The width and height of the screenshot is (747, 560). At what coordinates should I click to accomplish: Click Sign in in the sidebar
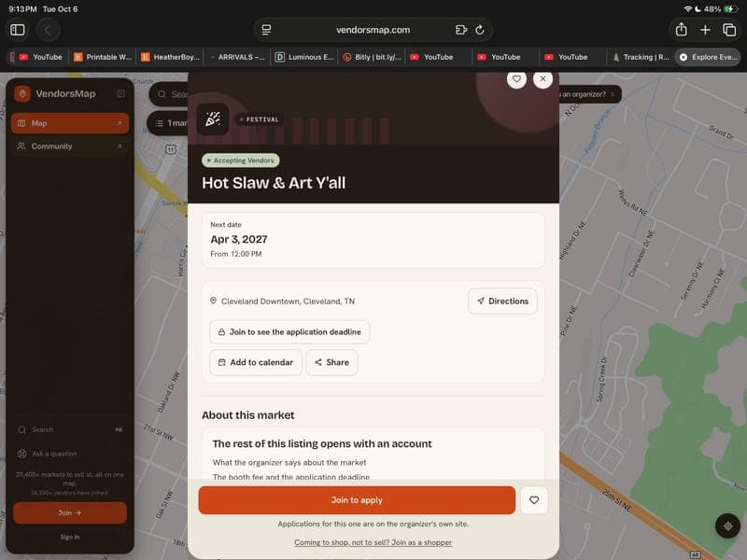point(70,537)
